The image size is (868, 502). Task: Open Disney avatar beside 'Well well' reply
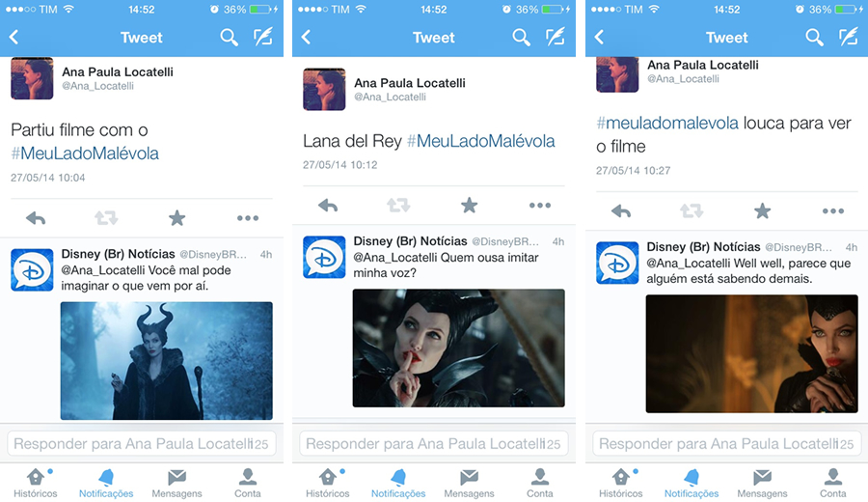(617, 263)
